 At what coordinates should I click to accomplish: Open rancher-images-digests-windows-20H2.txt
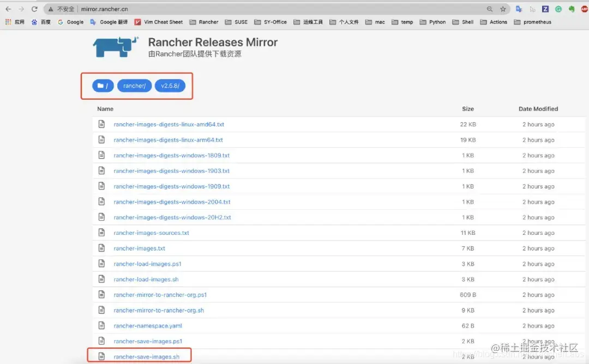(x=172, y=217)
